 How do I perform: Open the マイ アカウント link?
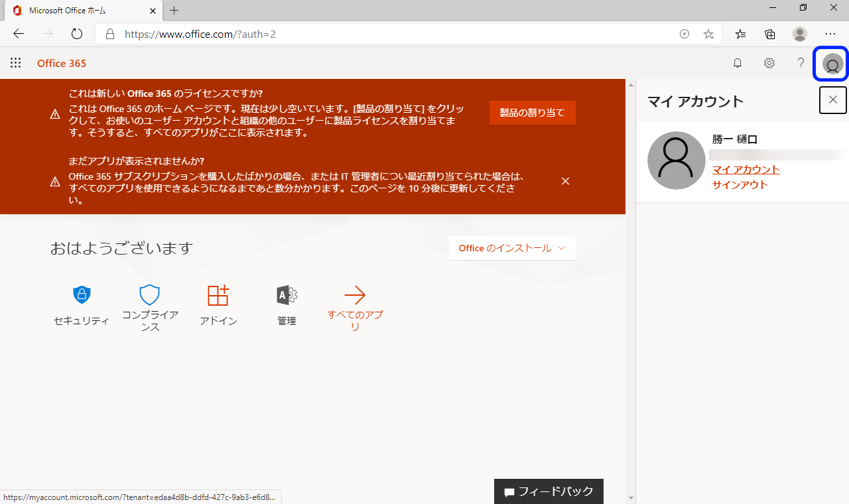[746, 170]
